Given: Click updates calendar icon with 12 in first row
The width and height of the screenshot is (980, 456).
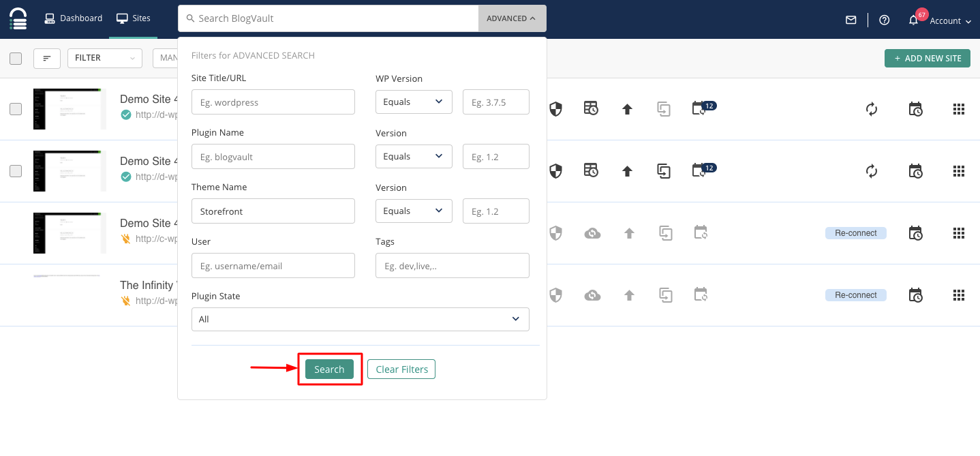Looking at the screenshot, I should (x=703, y=108).
